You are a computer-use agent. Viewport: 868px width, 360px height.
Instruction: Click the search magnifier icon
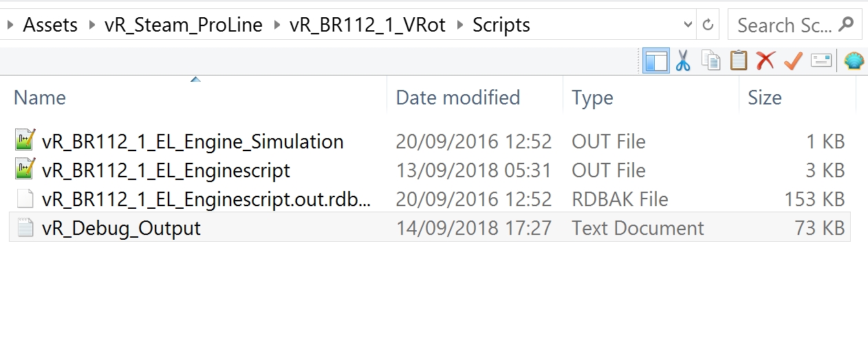pyautogui.click(x=847, y=25)
